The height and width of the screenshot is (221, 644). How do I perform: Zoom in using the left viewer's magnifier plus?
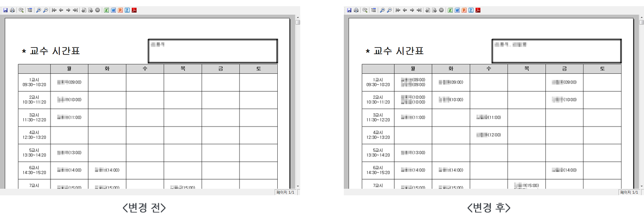39,10
